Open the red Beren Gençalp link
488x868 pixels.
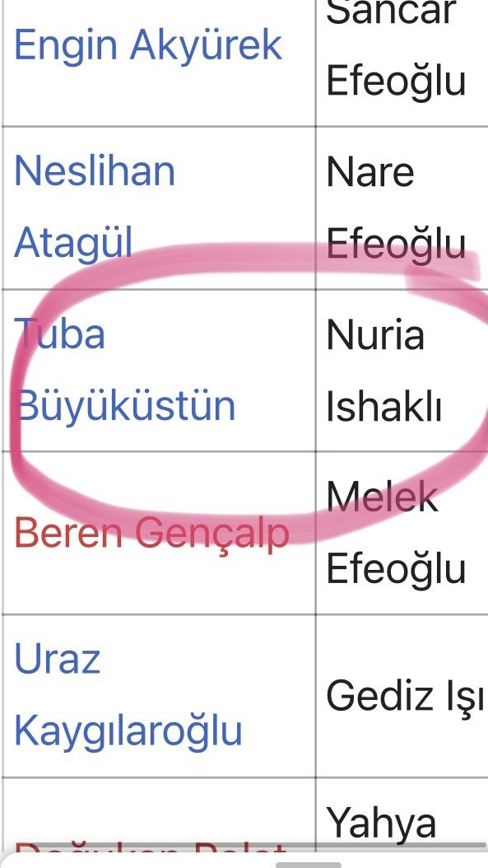(x=151, y=533)
